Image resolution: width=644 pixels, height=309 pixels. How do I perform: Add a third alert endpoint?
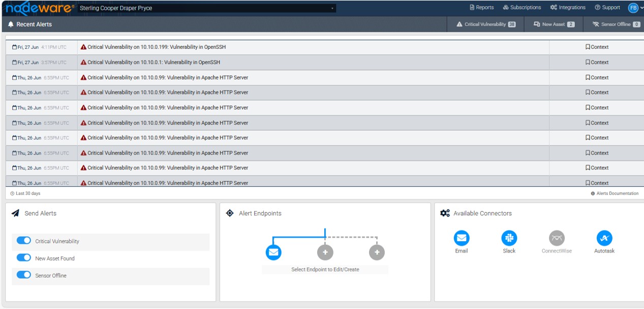(377, 252)
